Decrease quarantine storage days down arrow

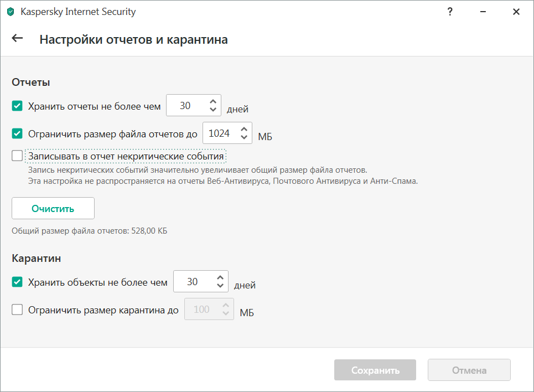(220, 286)
